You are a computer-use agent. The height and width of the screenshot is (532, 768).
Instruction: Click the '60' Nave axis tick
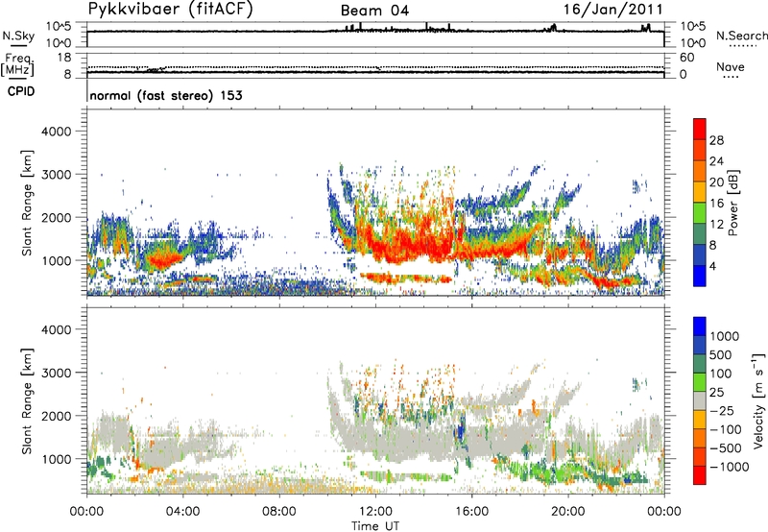pos(686,58)
